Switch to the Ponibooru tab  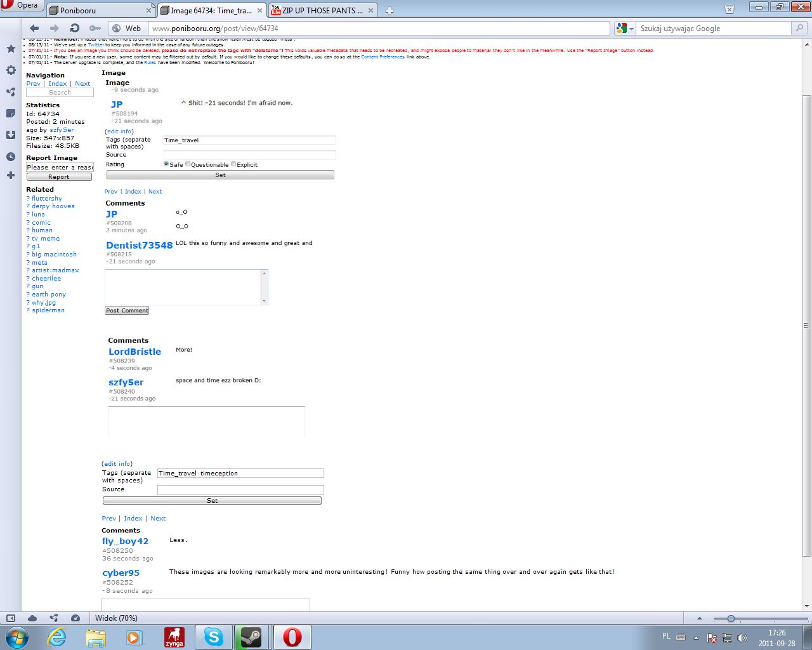click(101, 11)
